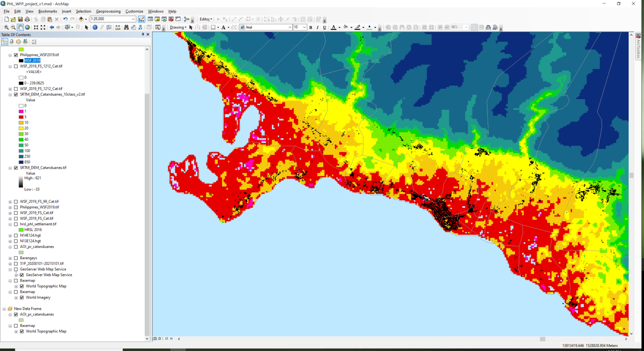Open the Arial font name dropdown
Viewport: 644px width, 351px height.
290,28
